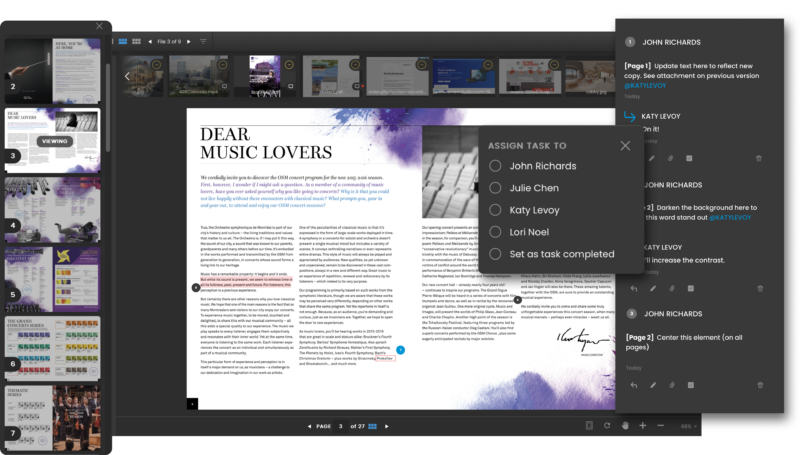Delete the 'increase the contrast' thread with the trash icon
The width and height of the screenshot is (800, 455).
(760, 288)
